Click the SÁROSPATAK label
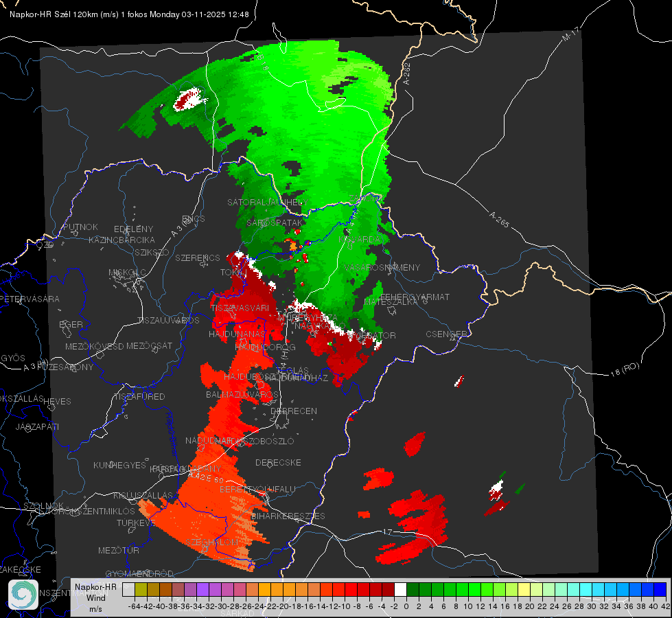672x618 pixels. (x=275, y=223)
